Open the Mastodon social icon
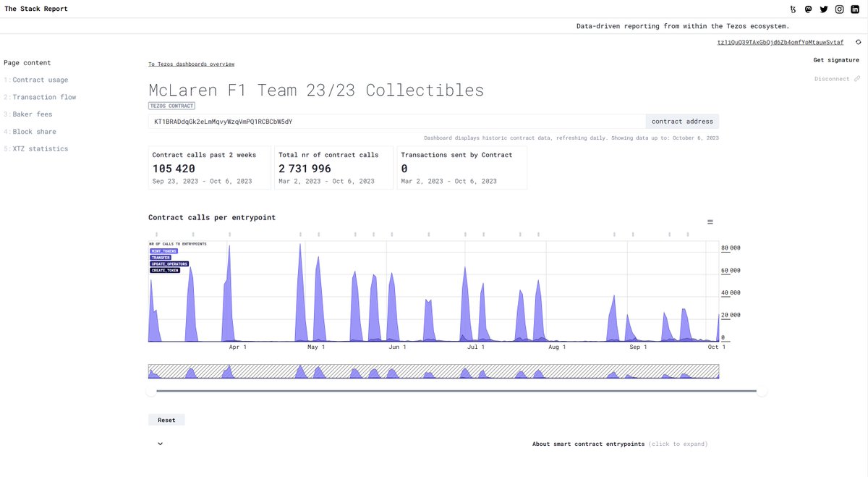This screenshot has height=477, width=868. click(x=808, y=9)
